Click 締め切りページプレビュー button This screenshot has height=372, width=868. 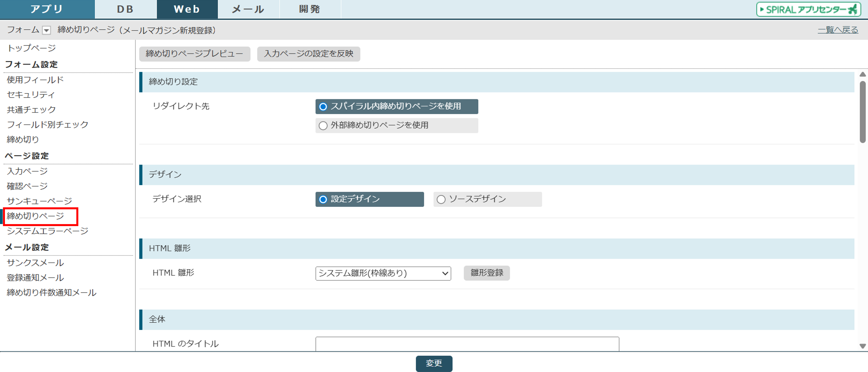(x=195, y=54)
